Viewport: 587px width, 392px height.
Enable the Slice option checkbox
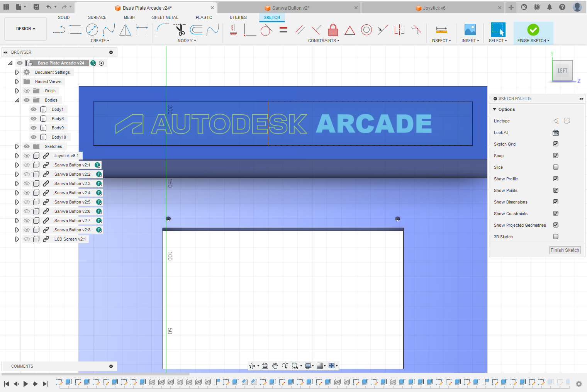[555, 167]
